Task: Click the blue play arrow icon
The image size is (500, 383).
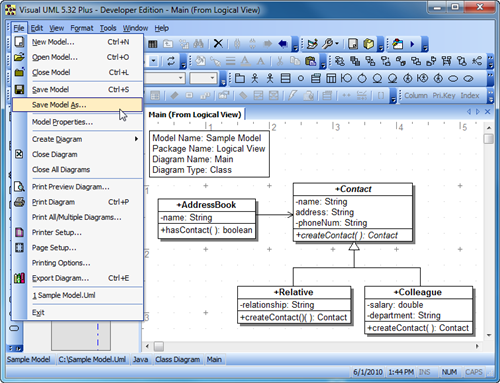Action: coord(412,44)
